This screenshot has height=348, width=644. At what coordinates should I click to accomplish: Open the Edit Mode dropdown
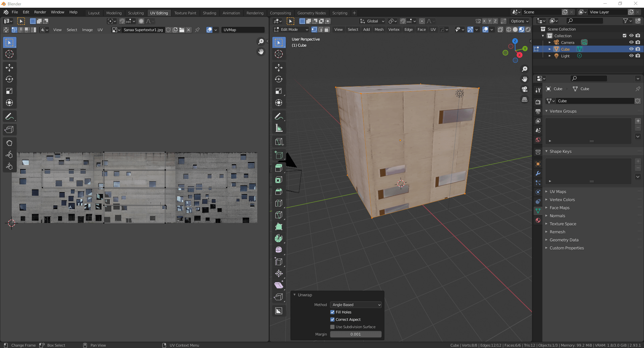[290, 30]
